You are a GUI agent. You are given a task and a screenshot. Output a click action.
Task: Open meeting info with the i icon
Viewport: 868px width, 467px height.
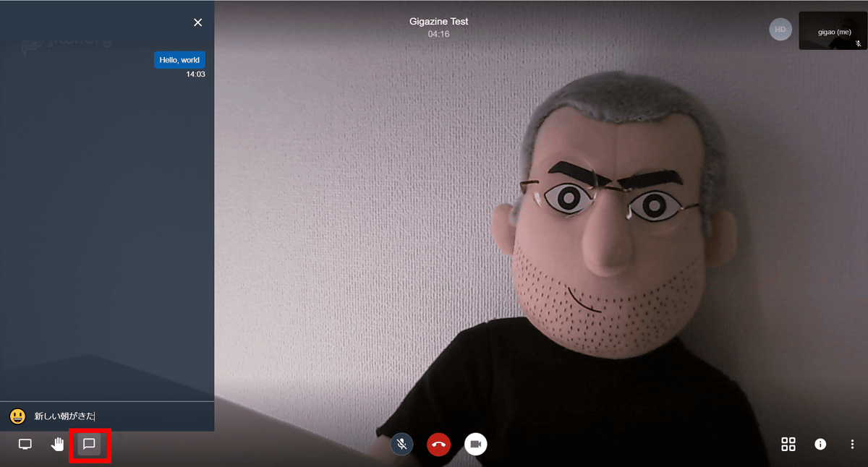820,444
